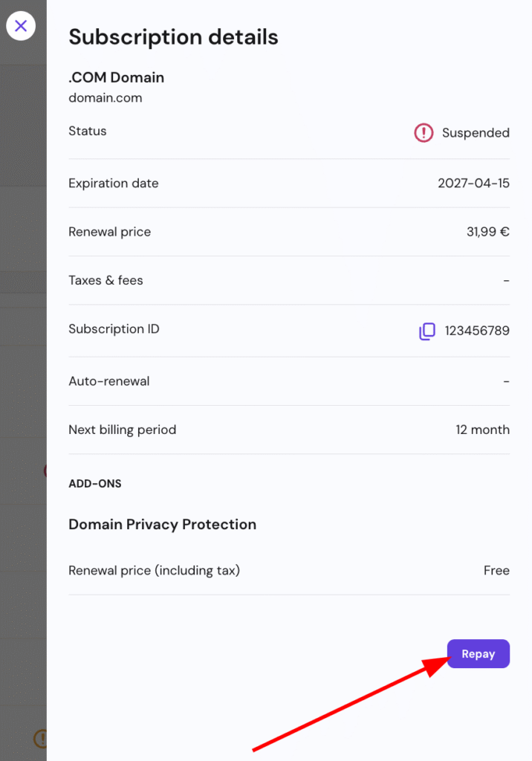Click the expiration date value 2027-04-15
This screenshot has width=532, height=761.
pos(473,183)
